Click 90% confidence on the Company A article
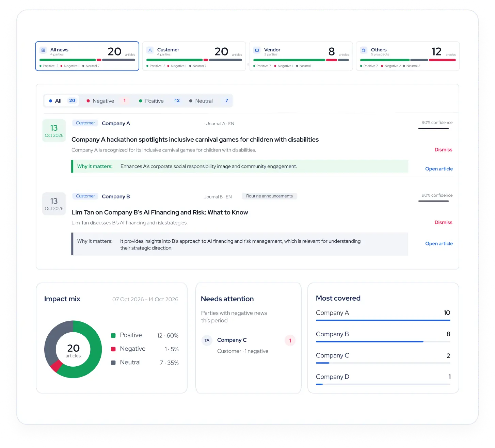Viewport: 495px width, 448px height. pyautogui.click(x=437, y=123)
